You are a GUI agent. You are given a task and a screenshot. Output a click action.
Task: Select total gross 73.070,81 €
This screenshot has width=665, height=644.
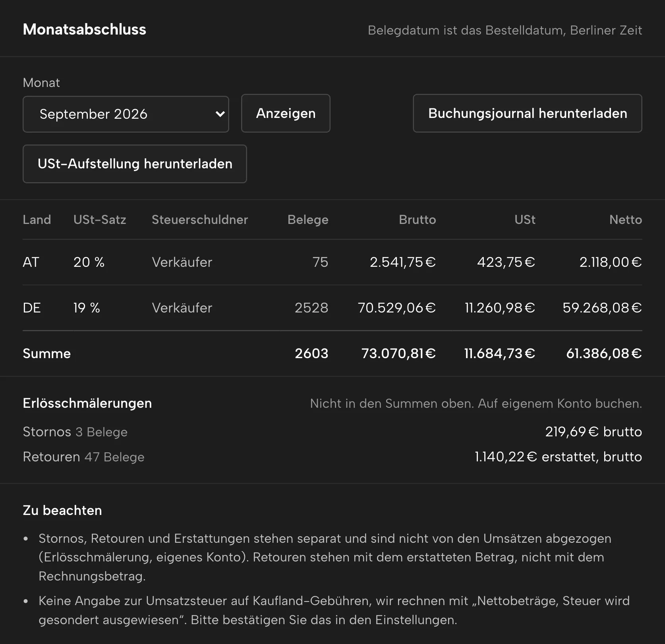[x=398, y=353]
